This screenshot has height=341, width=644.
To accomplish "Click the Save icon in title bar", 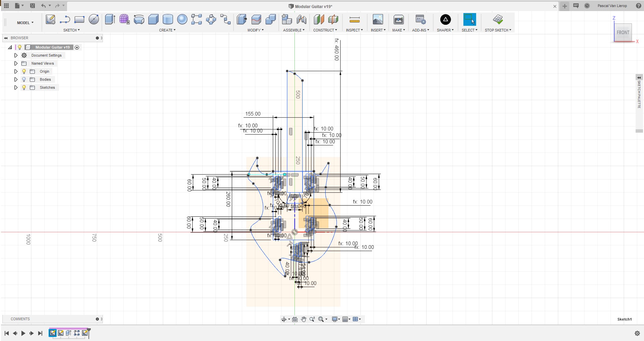I will [33, 6].
